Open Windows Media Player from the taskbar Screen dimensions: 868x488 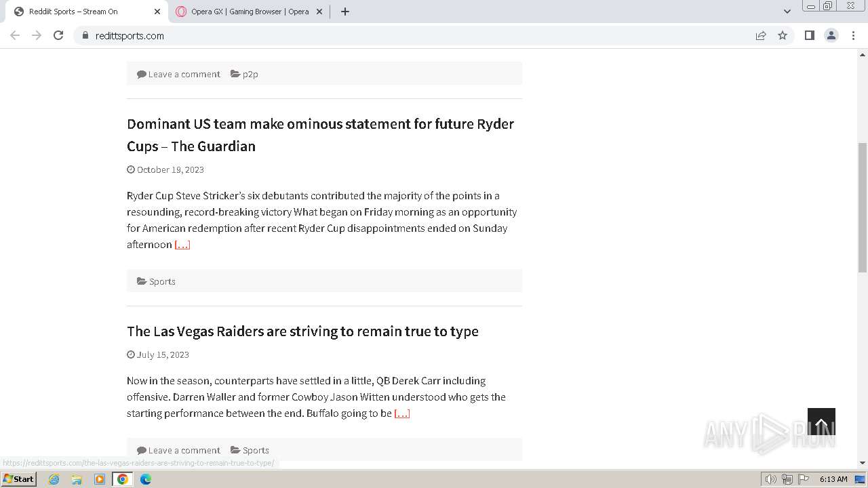pyautogui.click(x=100, y=479)
